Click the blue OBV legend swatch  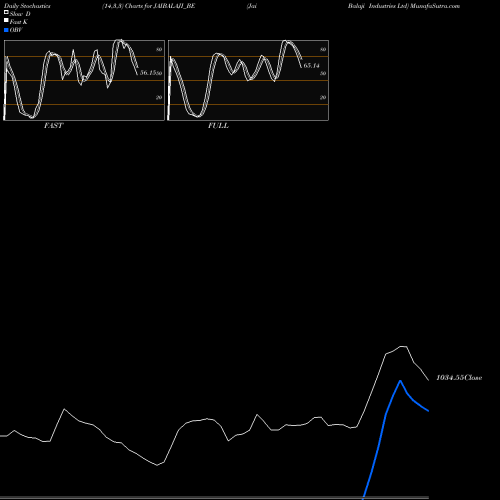pos(6,30)
